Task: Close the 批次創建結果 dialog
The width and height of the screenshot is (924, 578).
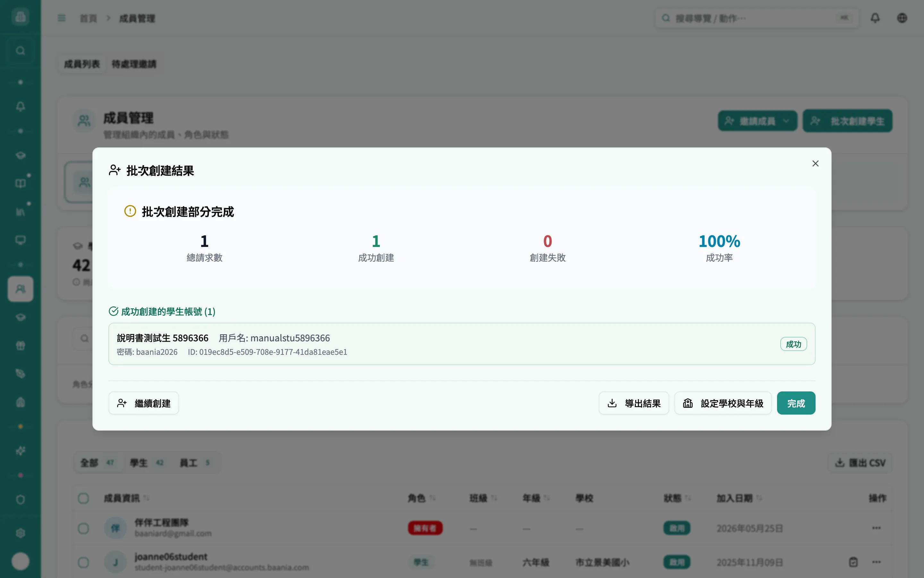Action: [815, 164]
